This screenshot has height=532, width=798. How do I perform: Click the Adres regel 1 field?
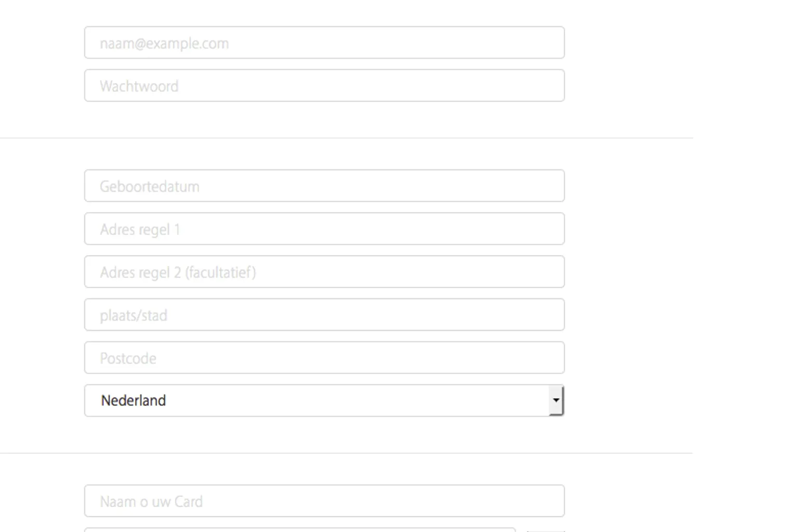324,229
